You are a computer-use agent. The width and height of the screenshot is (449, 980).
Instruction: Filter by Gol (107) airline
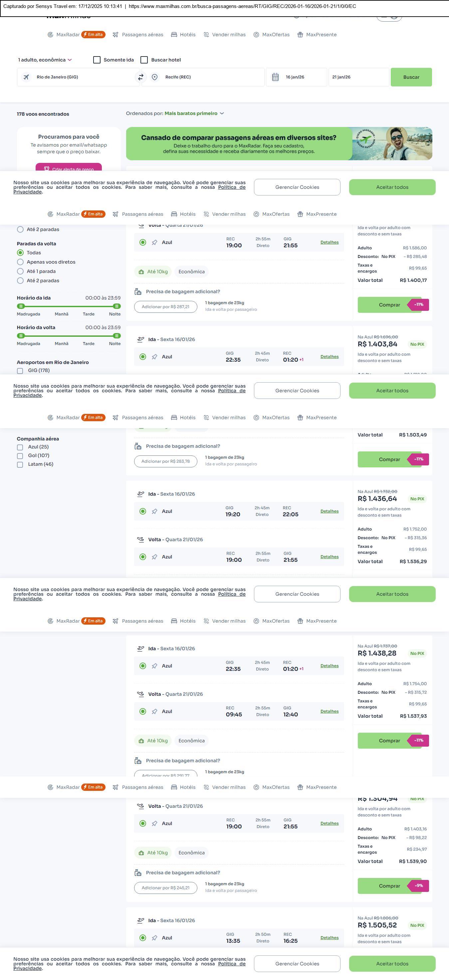pyautogui.click(x=20, y=456)
